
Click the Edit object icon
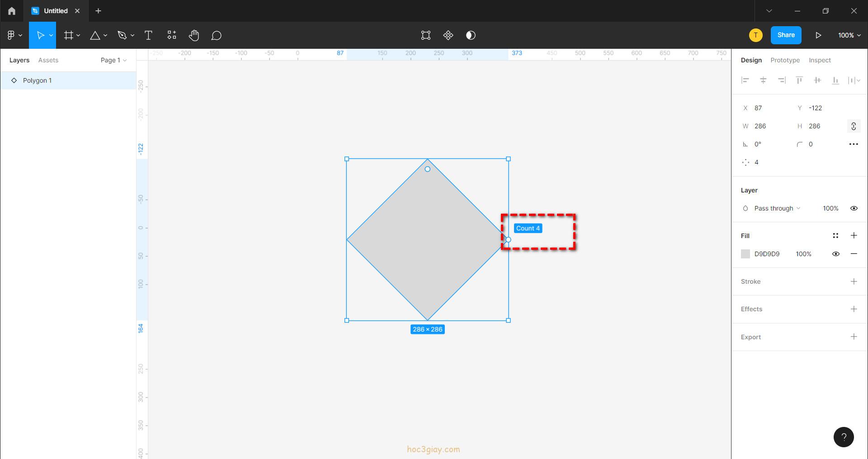click(425, 35)
